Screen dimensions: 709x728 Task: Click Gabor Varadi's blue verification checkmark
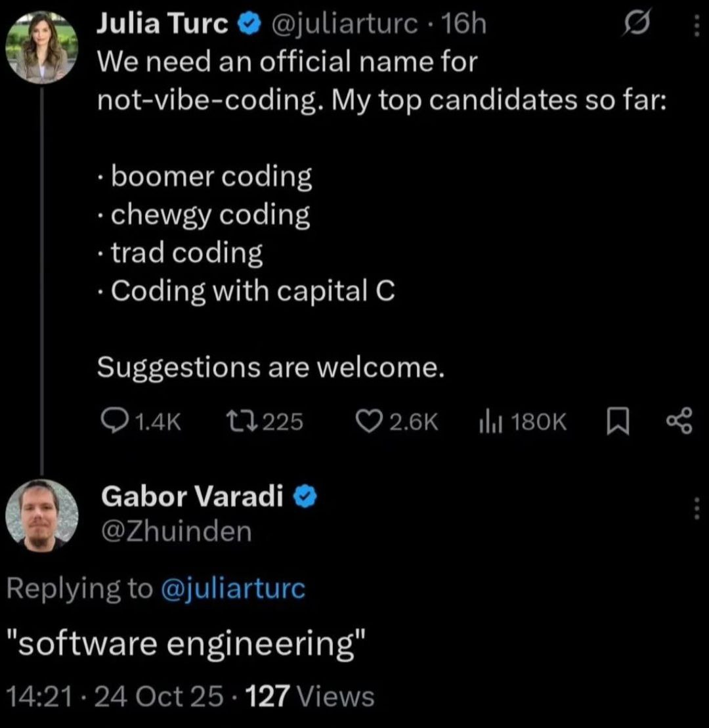tap(305, 496)
